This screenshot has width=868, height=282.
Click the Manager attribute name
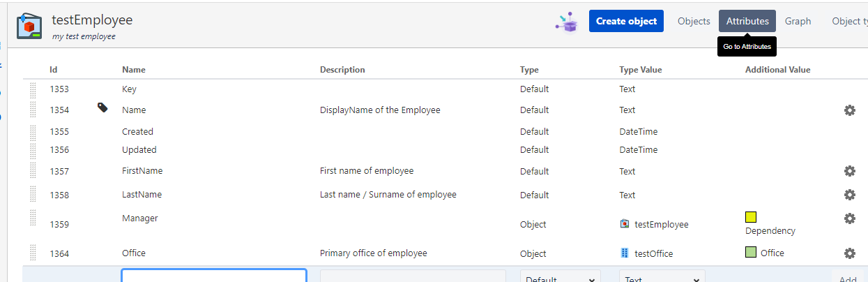(x=140, y=218)
